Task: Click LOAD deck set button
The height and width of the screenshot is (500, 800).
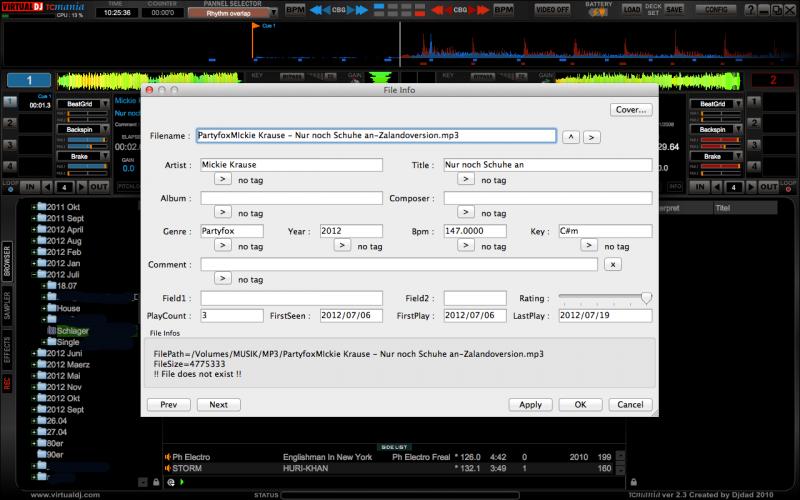Action: (x=632, y=10)
